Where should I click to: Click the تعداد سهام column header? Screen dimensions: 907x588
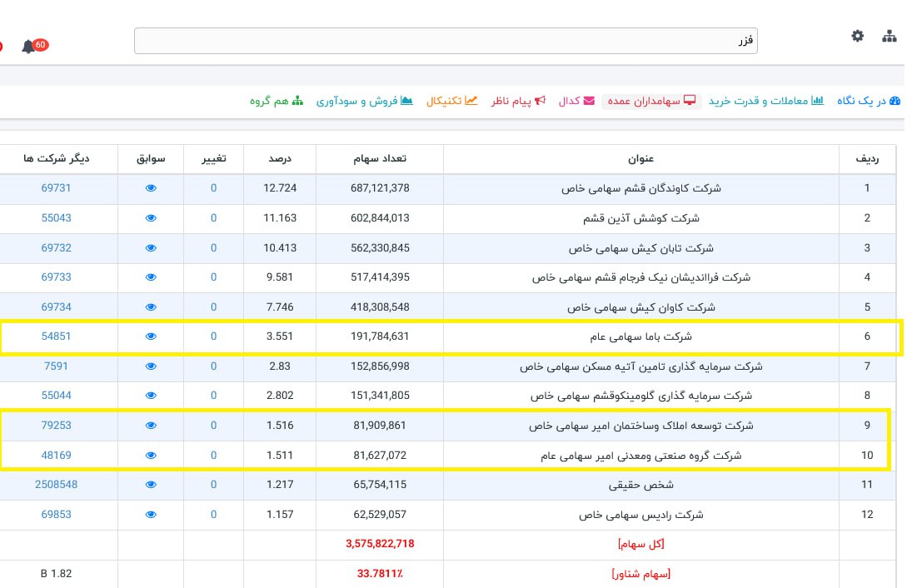[x=380, y=158]
